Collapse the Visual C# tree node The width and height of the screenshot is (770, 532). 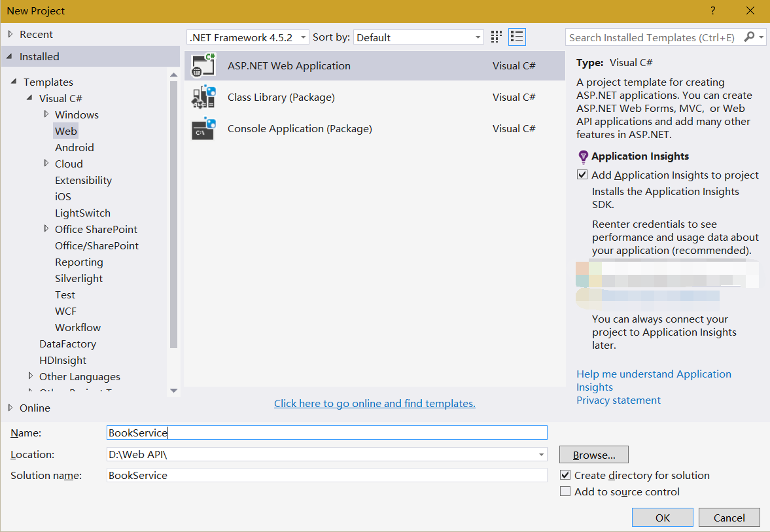point(29,98)
